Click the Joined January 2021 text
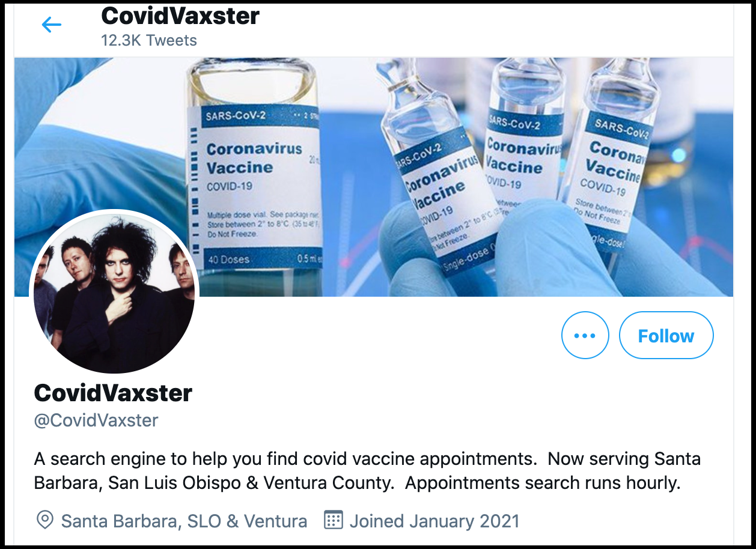This screenshot has width=756, height=549. [434, 521]
